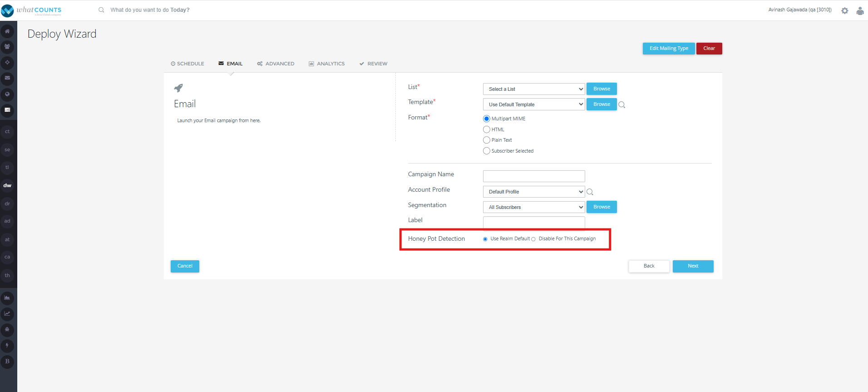Focus the 'What do you want to do Today?' search
Viewport: 868px width, 392px height.
pos(150,10)
